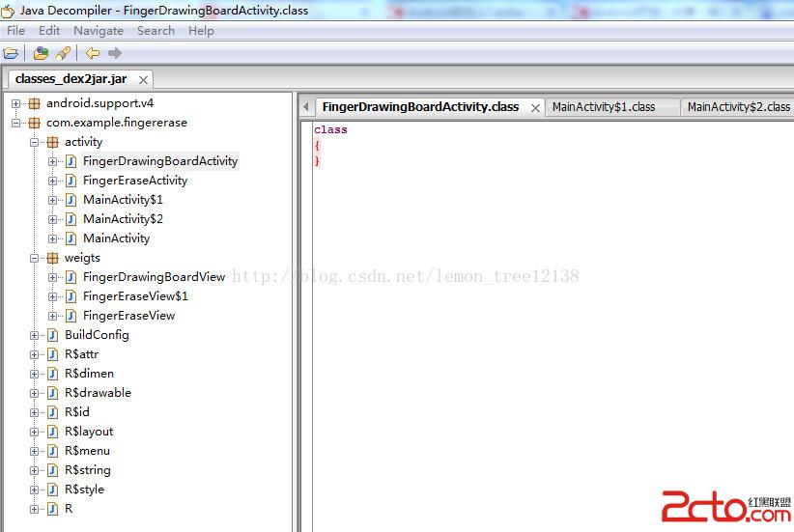Click the MainActivity class file icon

pos(71,238)
